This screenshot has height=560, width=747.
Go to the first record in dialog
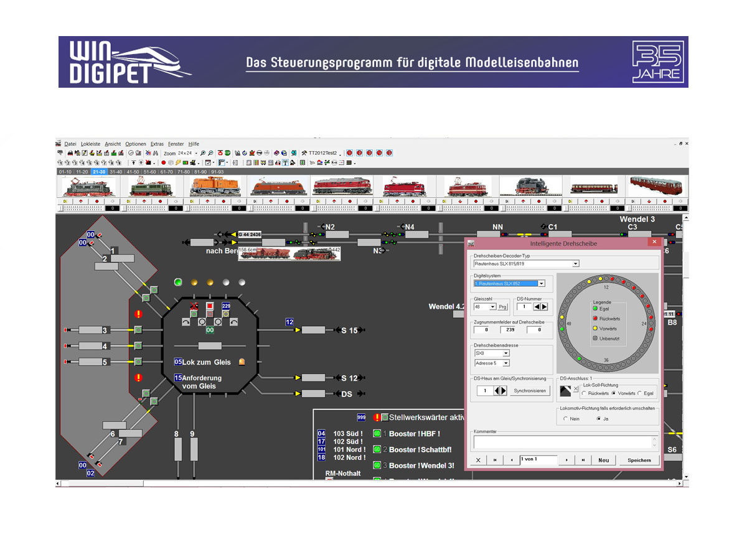tap(495, 460)
